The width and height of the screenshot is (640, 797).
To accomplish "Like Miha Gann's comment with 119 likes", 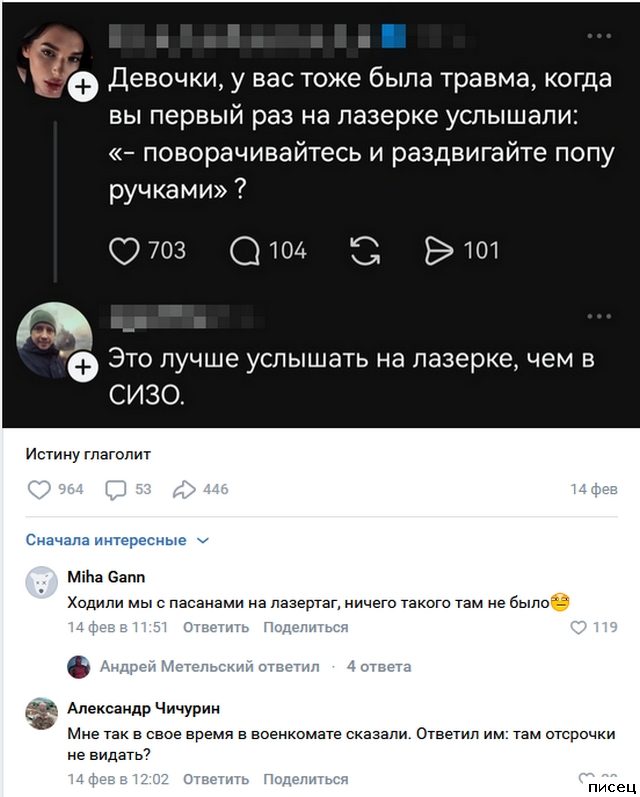I will click(578, 628).
